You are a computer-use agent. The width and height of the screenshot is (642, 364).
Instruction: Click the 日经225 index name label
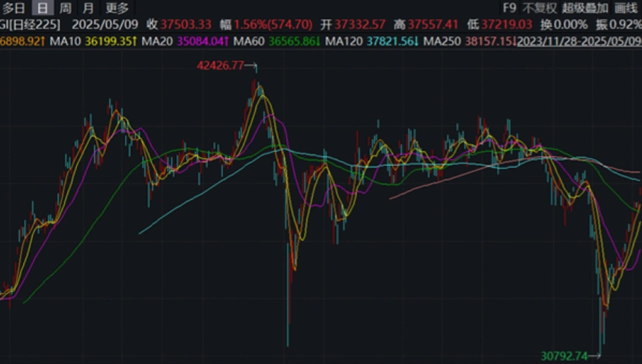[37, 25]
